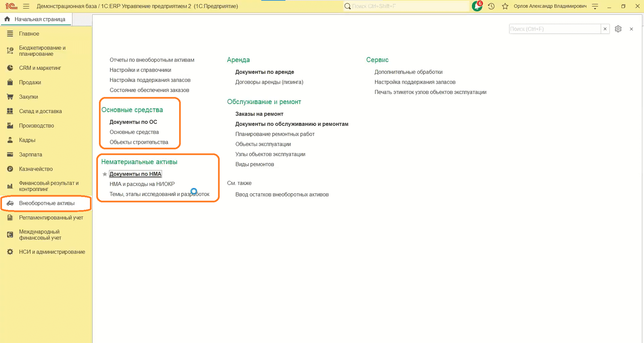Open Основные средства list link
This screenshot has width=644, height=343.
click(134, 132)
